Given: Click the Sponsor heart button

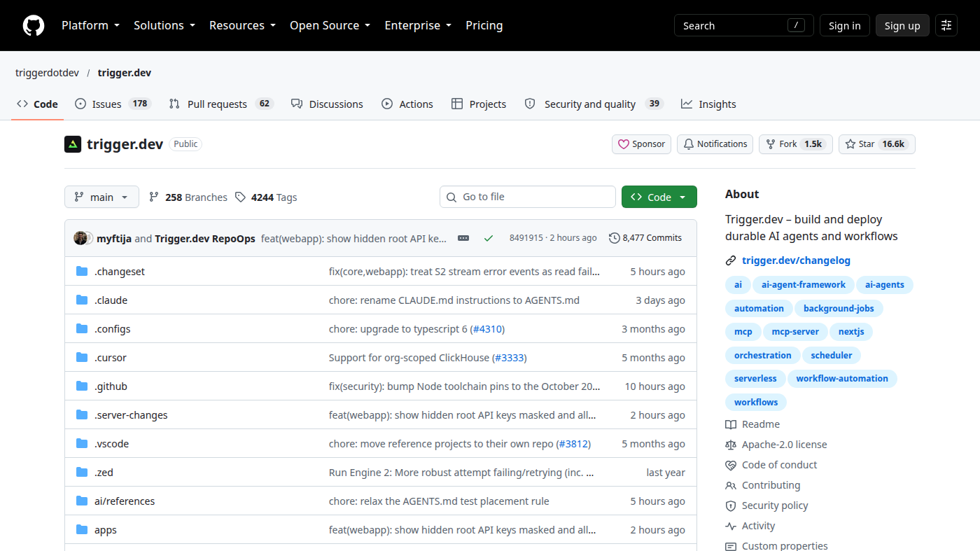Looking at the screenshot, I should (641, 144).
